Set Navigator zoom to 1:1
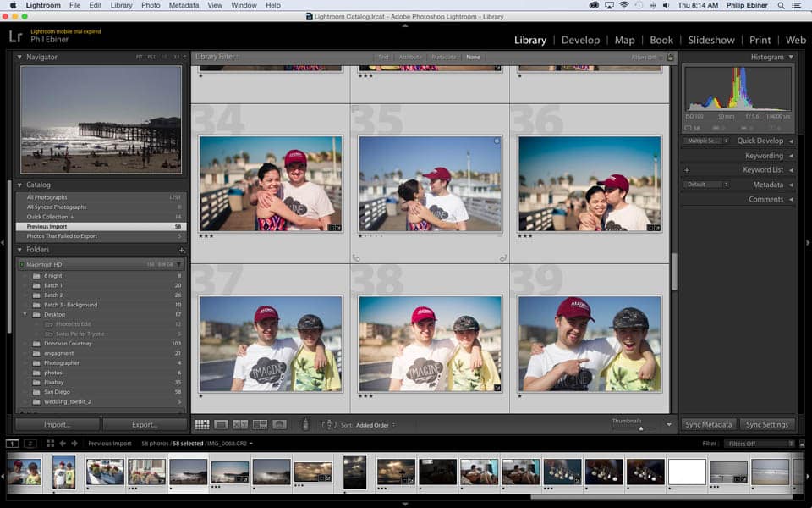Viewport: 812px width, 508px height. click(163, 57)
